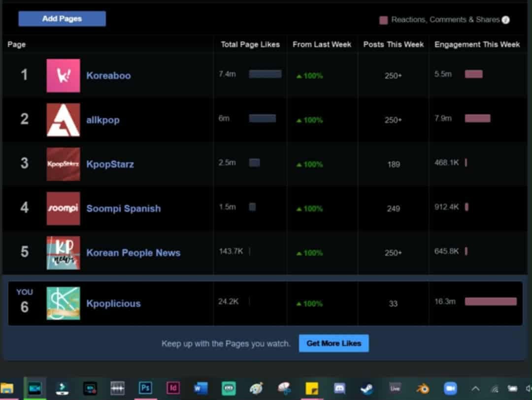Click the info icon next to Reactions legend
This screenshot has height=400, width=532.
coord(505,20)
